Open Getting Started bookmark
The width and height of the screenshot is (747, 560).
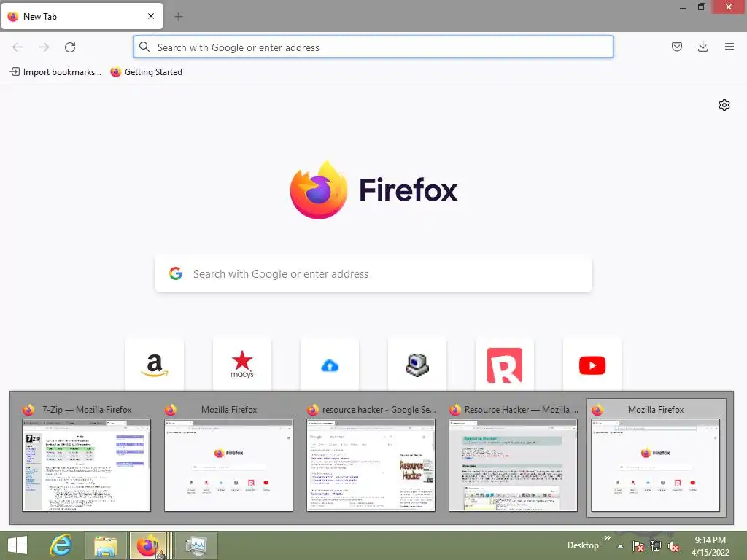pyautogui.click(x=146, y=72)
